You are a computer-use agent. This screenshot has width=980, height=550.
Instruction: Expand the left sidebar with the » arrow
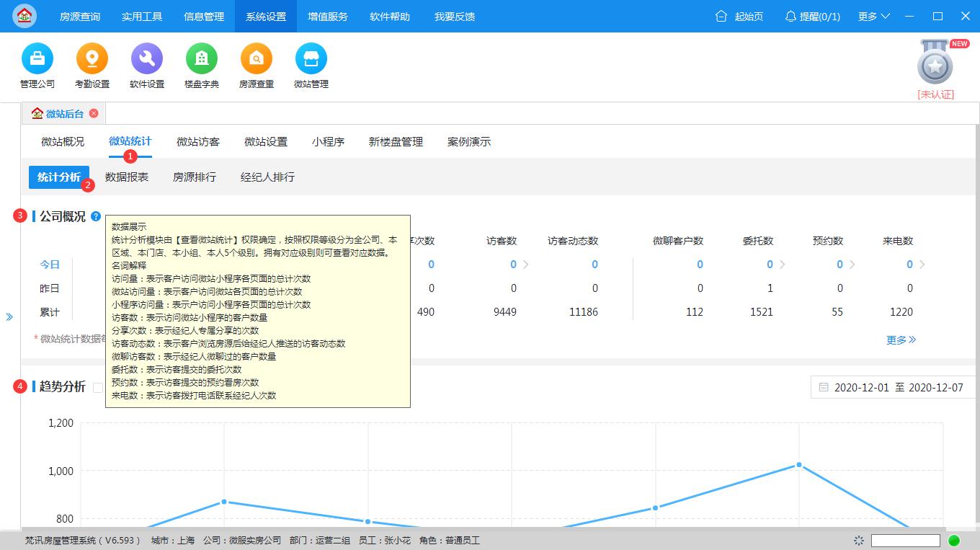(x=10, y=315)
